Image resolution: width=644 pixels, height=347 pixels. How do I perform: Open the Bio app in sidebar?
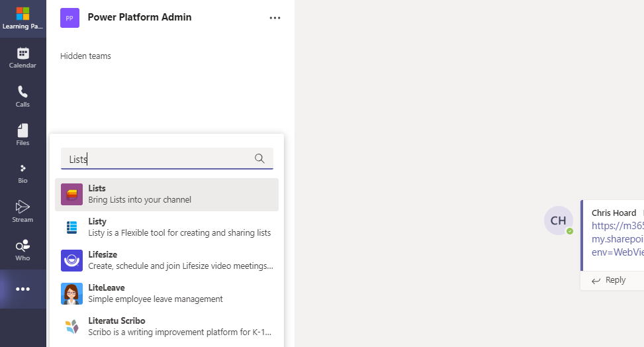[x=23, y=173]
